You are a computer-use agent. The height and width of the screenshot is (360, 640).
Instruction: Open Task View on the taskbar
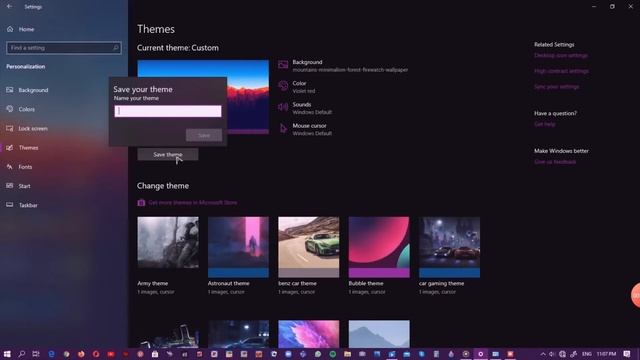pyautogui.click(x=36, y=354)
